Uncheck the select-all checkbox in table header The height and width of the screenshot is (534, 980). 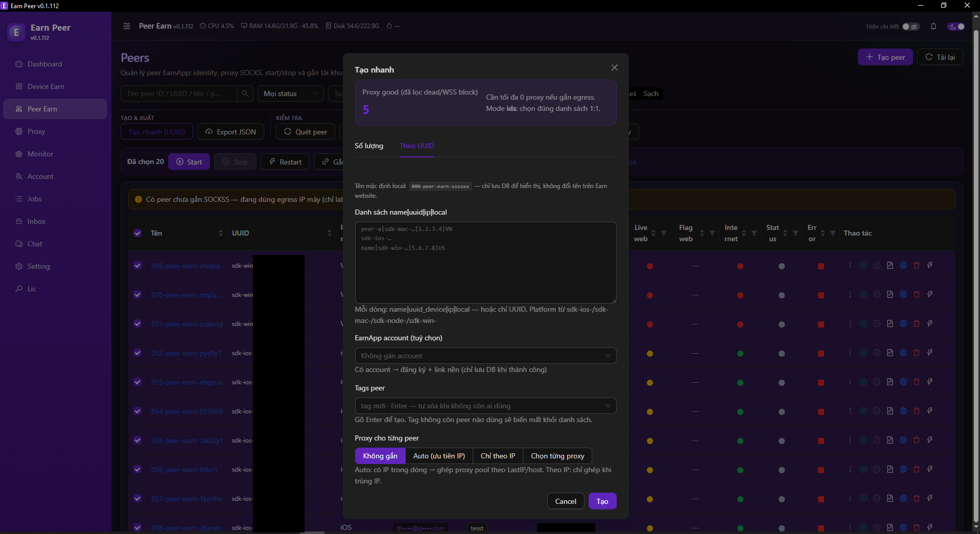[x=137, y=233]
